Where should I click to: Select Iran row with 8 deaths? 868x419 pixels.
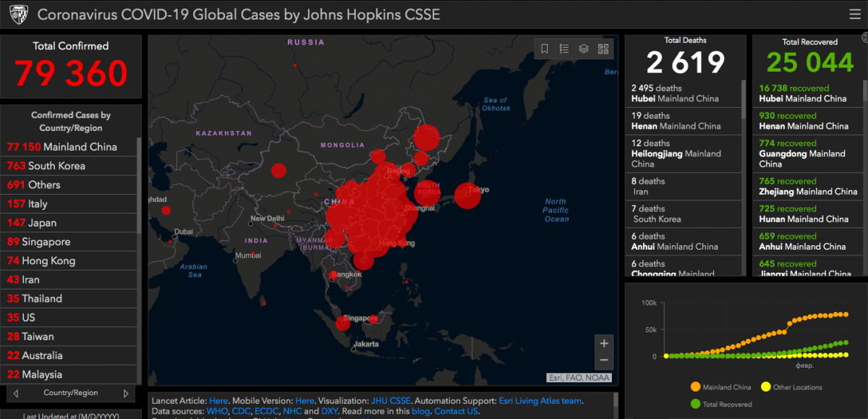point(683,186)
